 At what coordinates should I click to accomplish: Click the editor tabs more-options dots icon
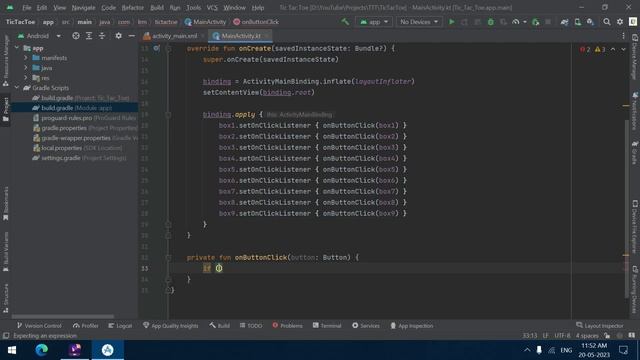click(623, 36)
